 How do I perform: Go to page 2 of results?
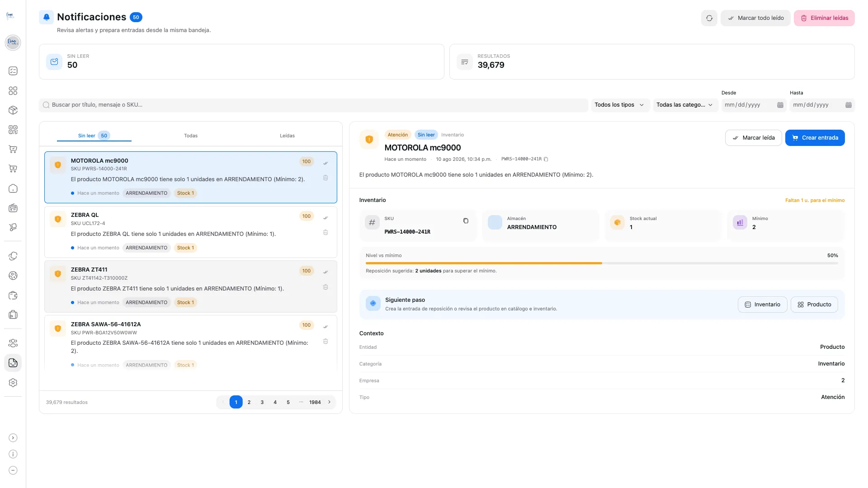[249, 402]
